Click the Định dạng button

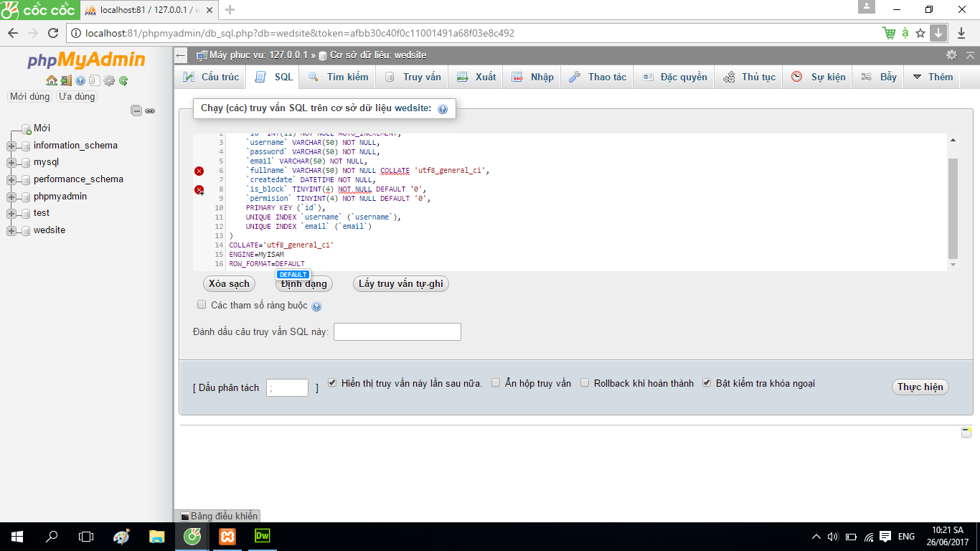click(304, 285)
